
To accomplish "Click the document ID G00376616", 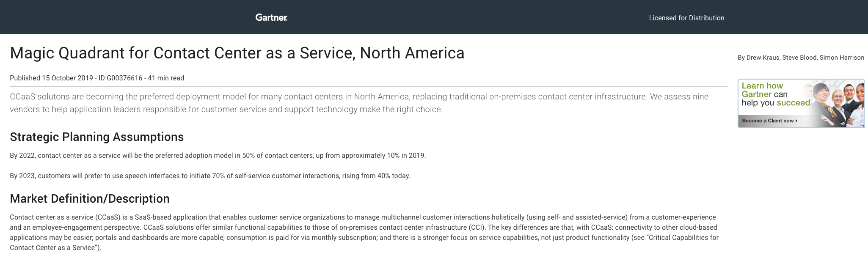I will pyautogui.click(x=120, y=78).
